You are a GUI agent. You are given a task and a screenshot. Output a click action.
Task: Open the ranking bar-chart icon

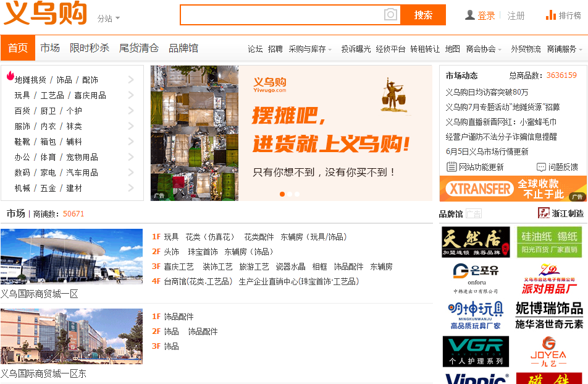550,15
